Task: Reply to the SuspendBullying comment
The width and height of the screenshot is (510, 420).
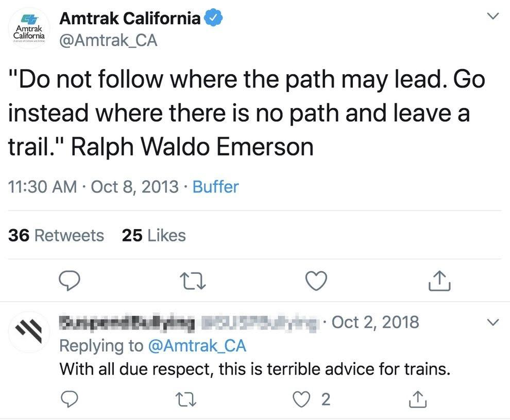Action: [x=70, y=399]
